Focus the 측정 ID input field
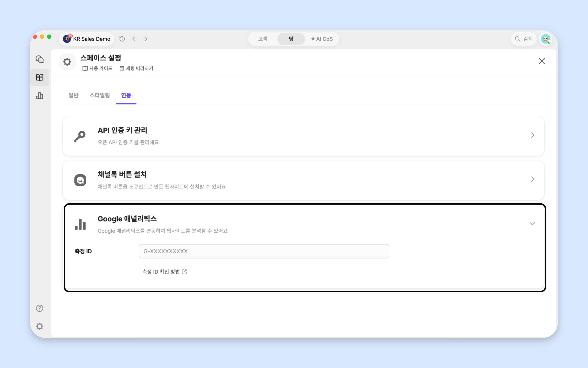The image size is (588, 368). click(x=264, y=251)
